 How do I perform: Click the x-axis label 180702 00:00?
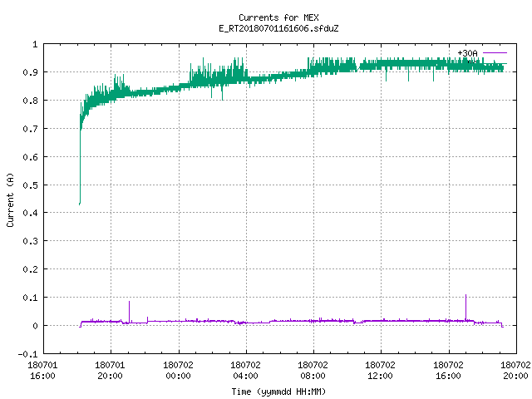tap(178, 371)
